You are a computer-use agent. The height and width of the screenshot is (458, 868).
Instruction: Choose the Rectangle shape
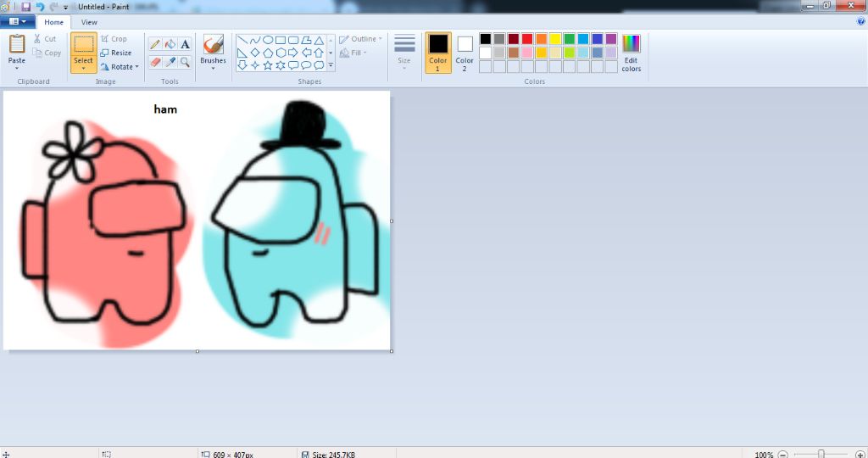pos(281,40)
